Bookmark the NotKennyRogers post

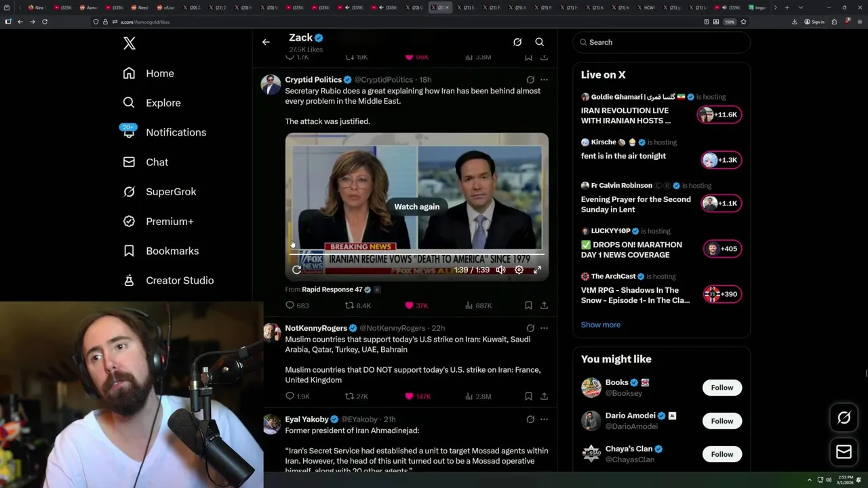tap(528, 396)
